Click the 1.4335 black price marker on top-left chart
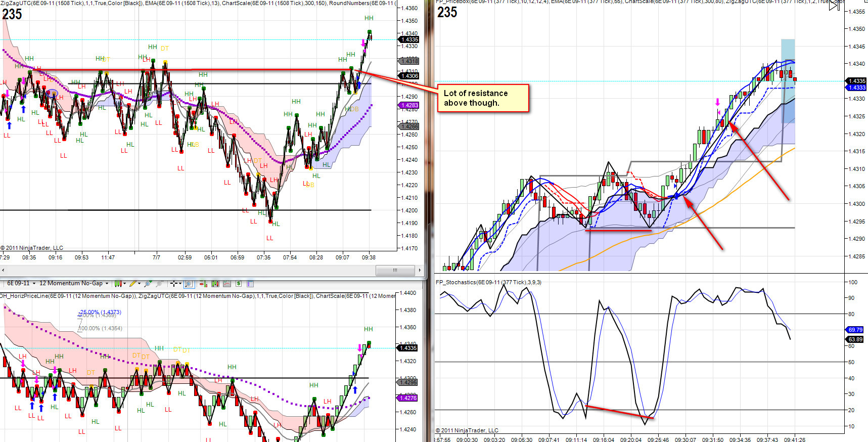The width and height of the screenshot is (868, 442). [409, 39]
